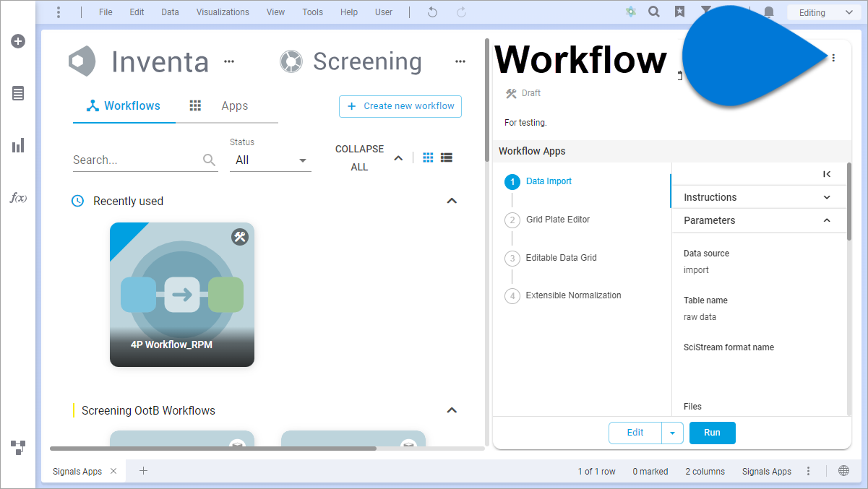Click the undo arrow icon

[x=432, y=12]
